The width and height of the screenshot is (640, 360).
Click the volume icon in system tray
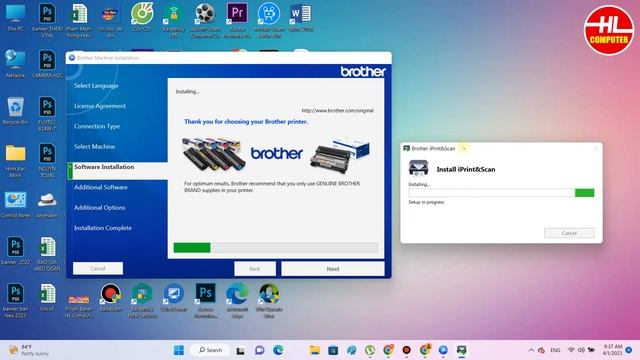coord(581,350)
